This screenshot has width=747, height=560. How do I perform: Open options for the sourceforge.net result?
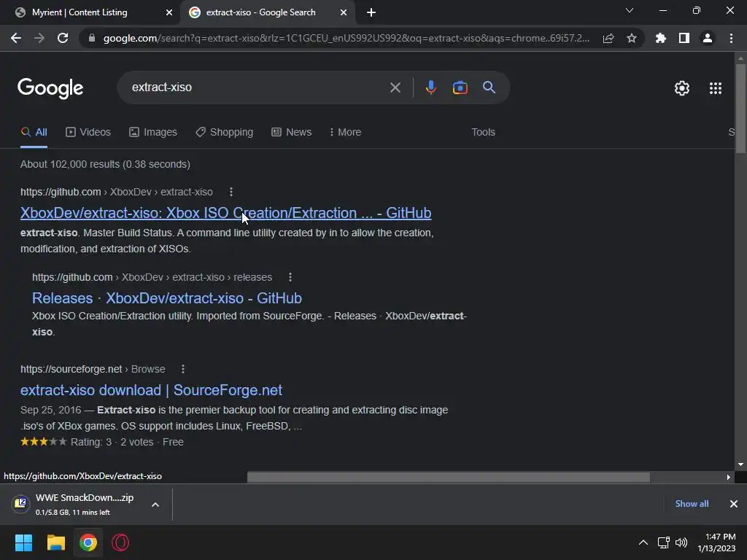tap(183, 369)
